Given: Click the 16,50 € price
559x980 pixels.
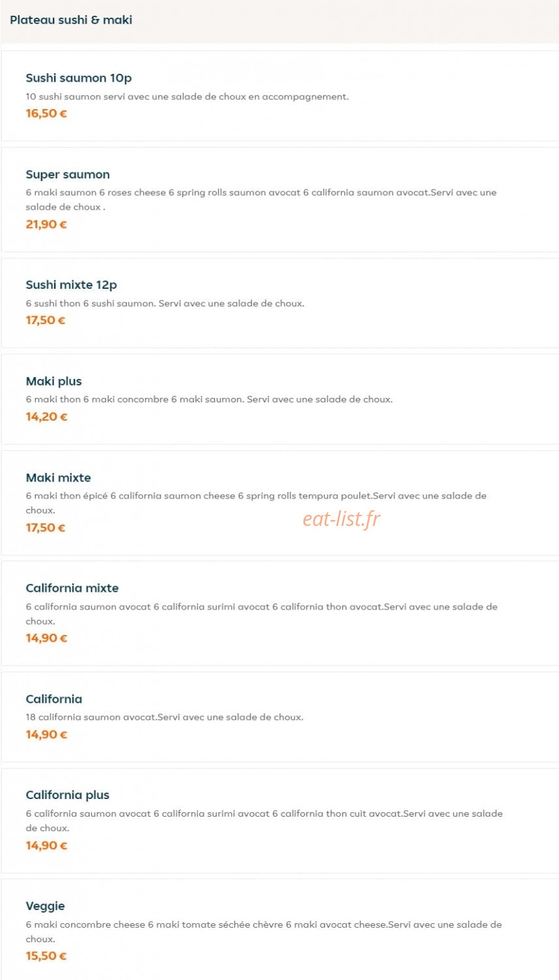Looking at the screenshot, I should pos(46,114).
